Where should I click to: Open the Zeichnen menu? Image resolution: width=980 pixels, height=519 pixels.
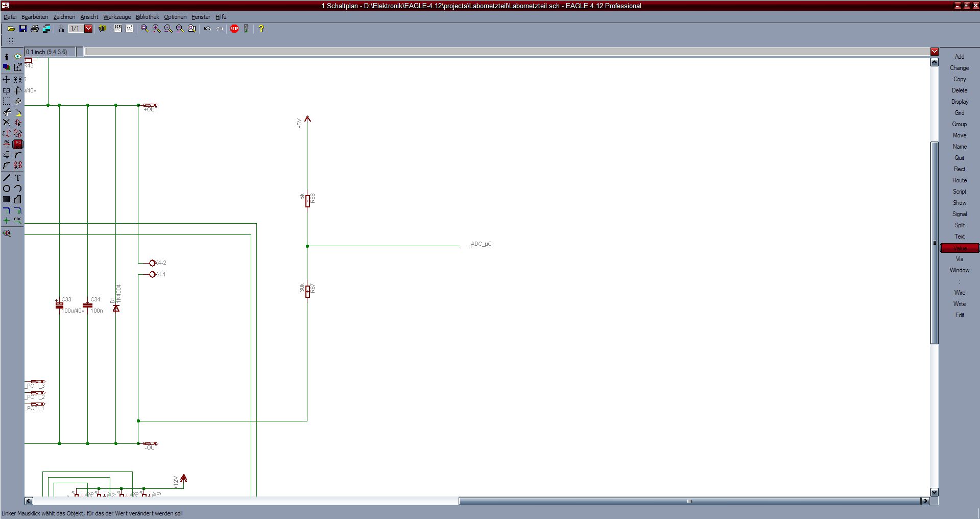point(64,17)
